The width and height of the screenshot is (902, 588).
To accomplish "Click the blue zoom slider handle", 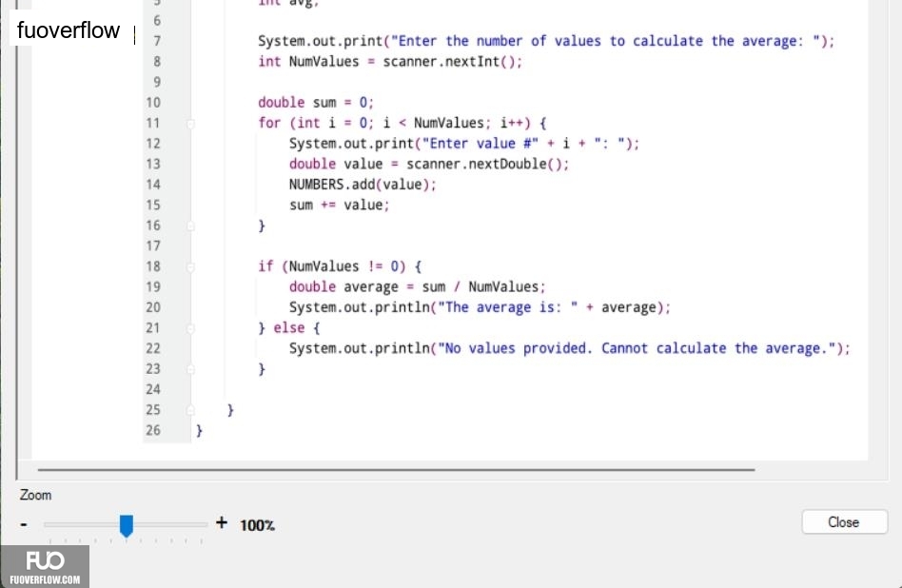I will pos(127,525).
